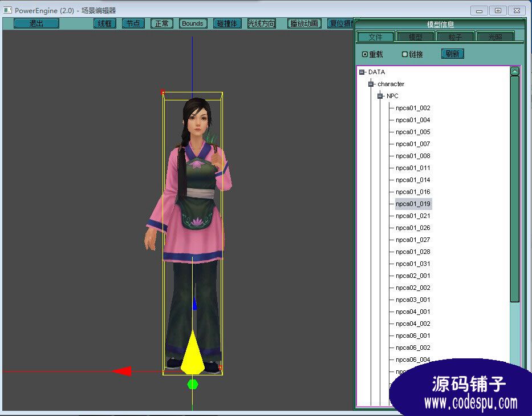Select npca04_002 in the tree
The image size is (532, 416).
[413, 324]
